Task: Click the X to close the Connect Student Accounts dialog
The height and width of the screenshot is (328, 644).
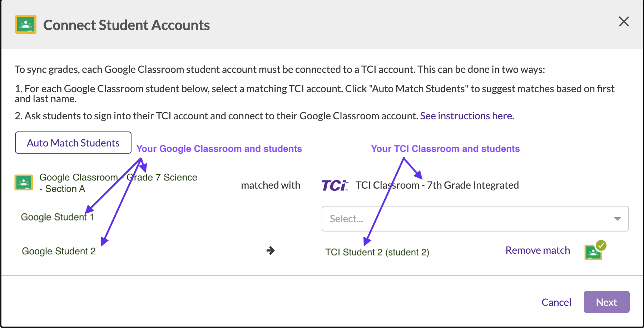Action: point(624,21)
